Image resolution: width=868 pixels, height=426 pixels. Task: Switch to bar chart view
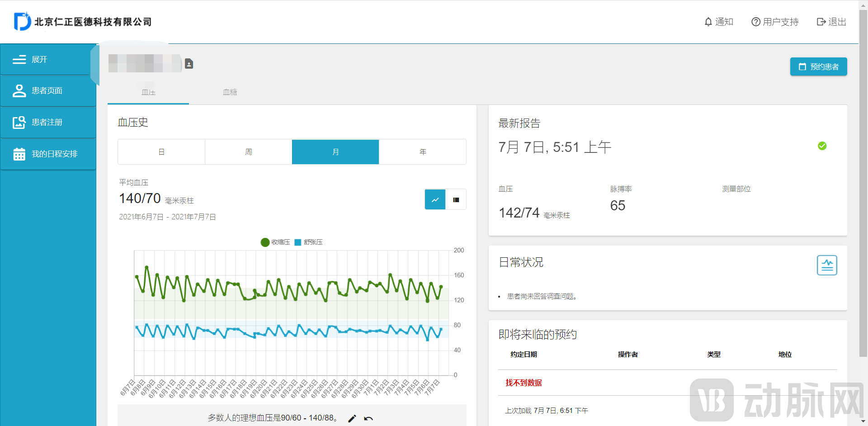(456, 199)
